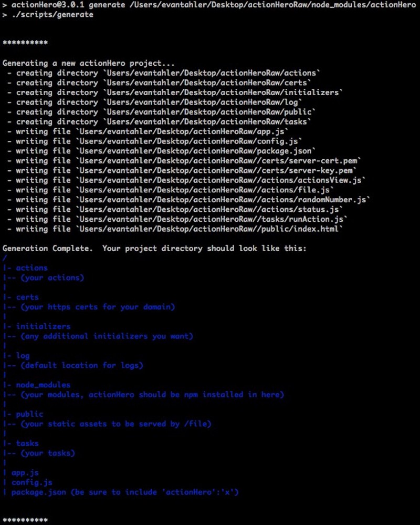Screen dimensions: 420x525
Task: Click the blue 'public' folder entry in the tree
Action: (x=23, y=414)
